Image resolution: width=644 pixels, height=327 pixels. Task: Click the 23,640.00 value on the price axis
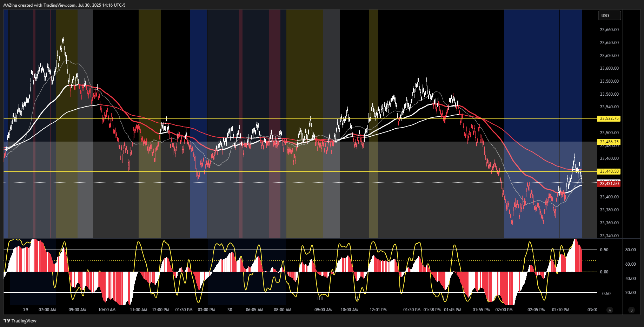609,43
